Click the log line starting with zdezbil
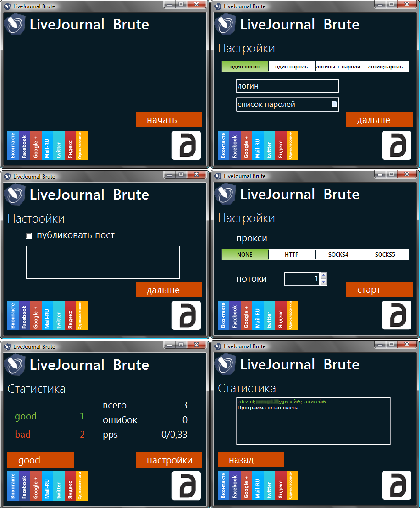This screenshot has width=420, height=508. coord(282,402)
